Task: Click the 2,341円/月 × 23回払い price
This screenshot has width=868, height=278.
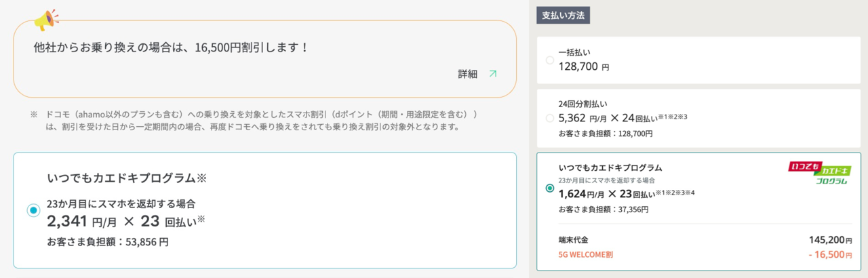Action: coord(126,220)
